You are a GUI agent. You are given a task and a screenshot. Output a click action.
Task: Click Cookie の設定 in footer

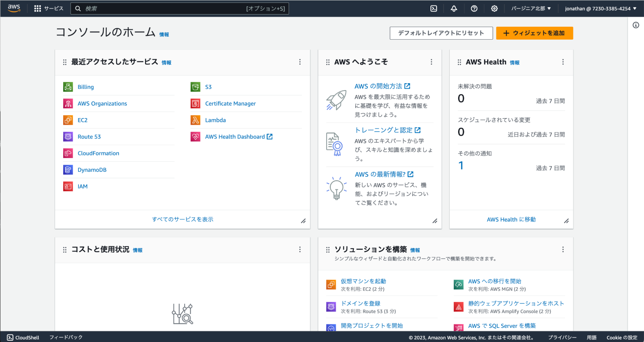tap(622, 337)
